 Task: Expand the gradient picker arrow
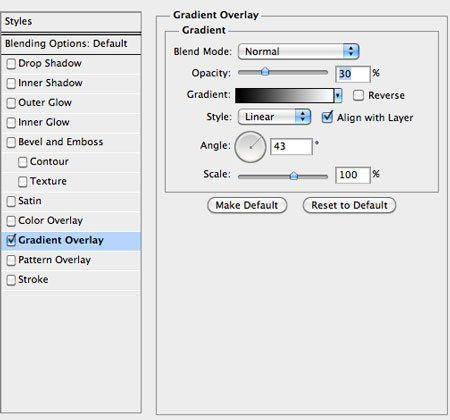[x=338, y=96]
